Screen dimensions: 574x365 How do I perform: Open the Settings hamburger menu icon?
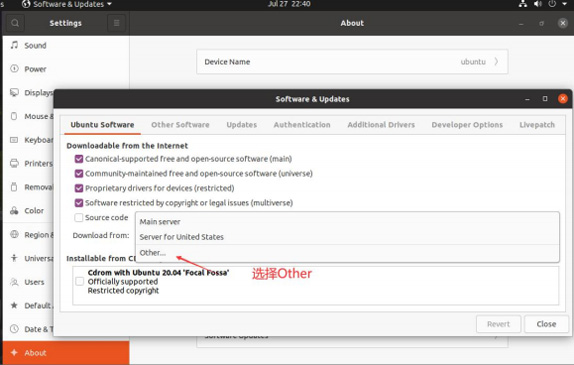click(x=116, y=23)
